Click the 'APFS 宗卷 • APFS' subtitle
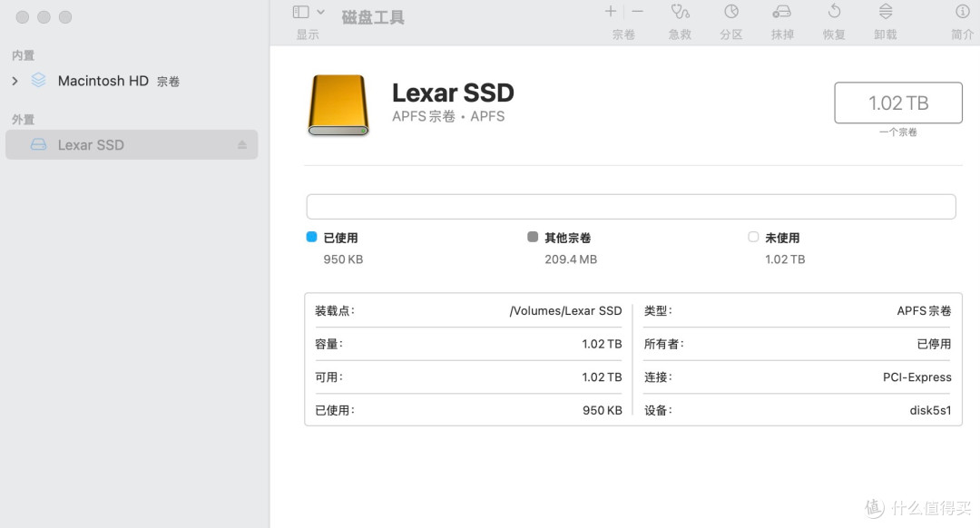Screen dimensions: 980x528 [448, 116]
